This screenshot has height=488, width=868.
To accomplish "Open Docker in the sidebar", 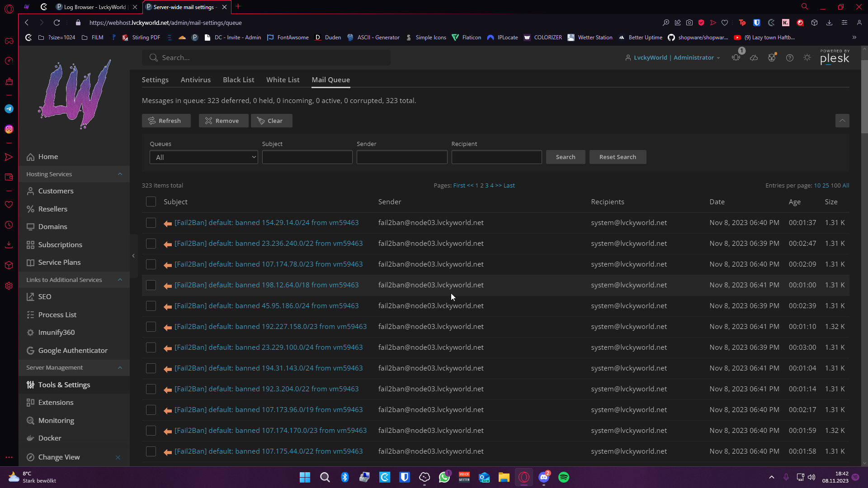I will [49, 438].
